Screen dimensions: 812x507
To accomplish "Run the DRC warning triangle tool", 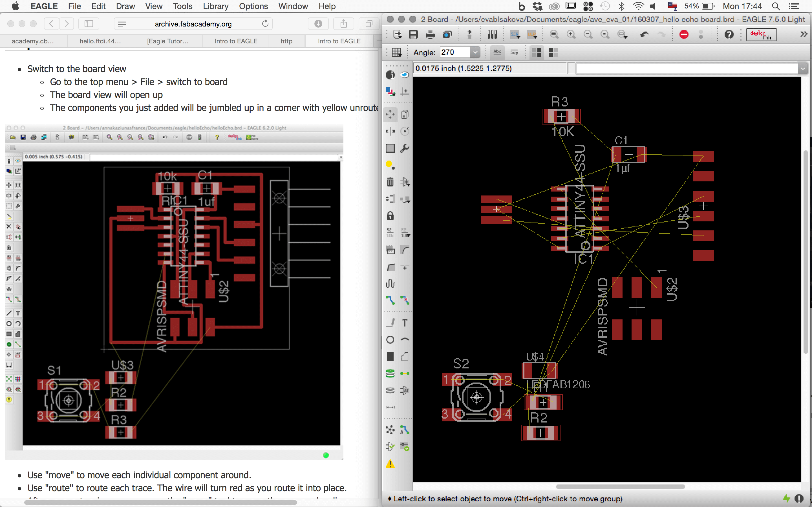I will (x=390, y=464).
